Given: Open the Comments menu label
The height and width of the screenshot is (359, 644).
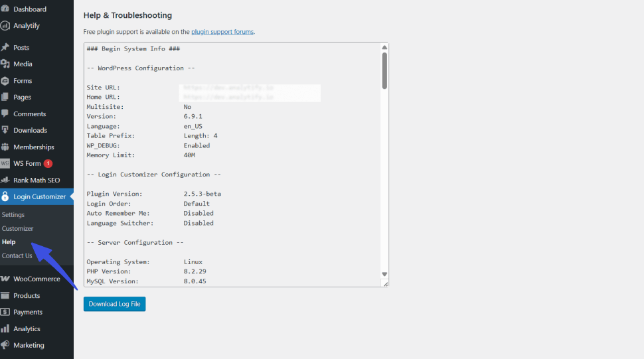Looking at the screenshot, I should pos(30,113).
